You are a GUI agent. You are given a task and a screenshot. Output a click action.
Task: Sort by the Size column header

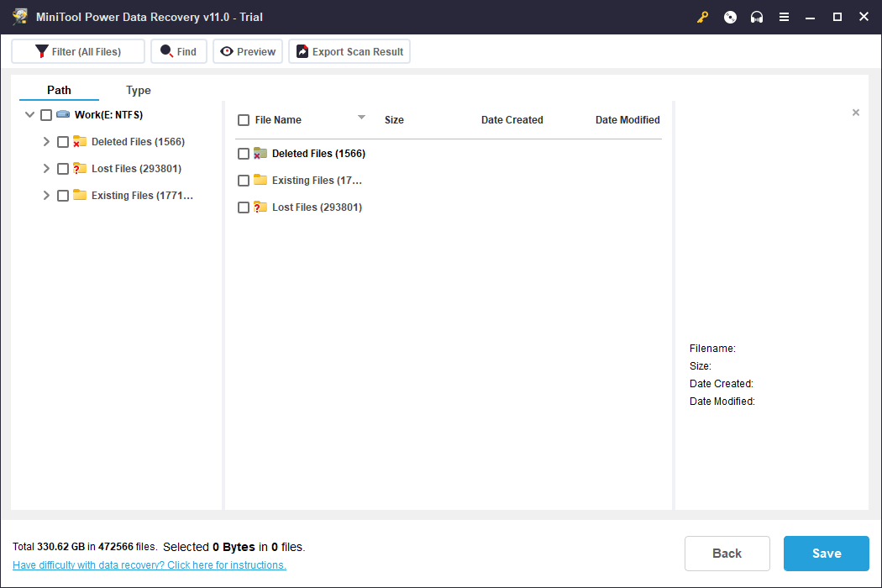(394, 120)
